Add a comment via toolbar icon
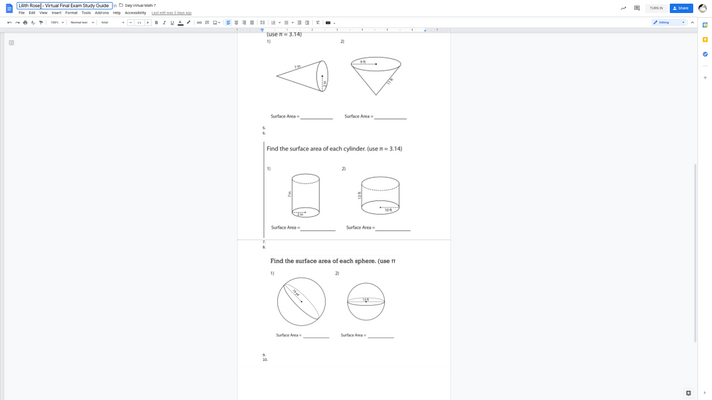712x400 pixels. click(x=207, y=23)
